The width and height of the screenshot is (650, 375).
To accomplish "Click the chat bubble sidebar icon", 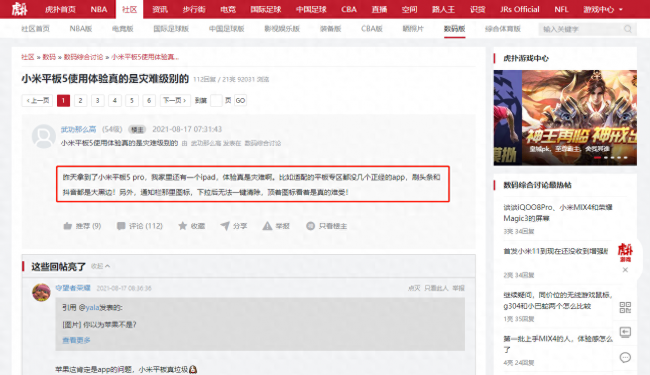I will 625,357.
